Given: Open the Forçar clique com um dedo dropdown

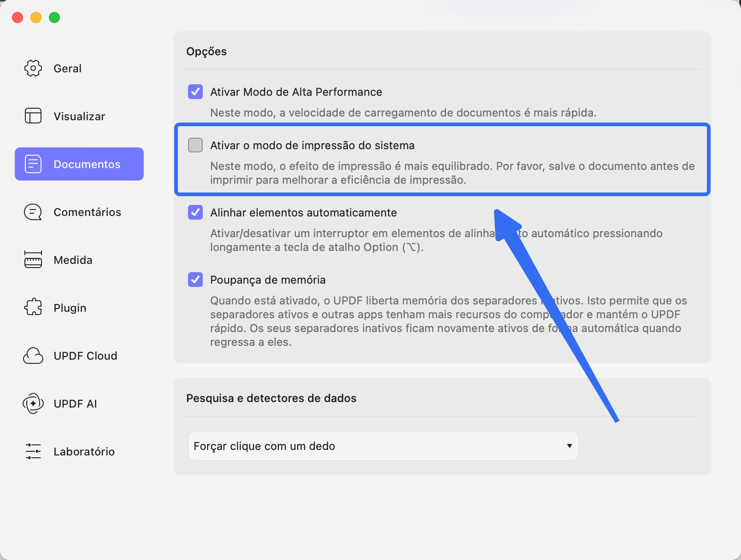Looking at the screenshot, I should click(382, 446).
